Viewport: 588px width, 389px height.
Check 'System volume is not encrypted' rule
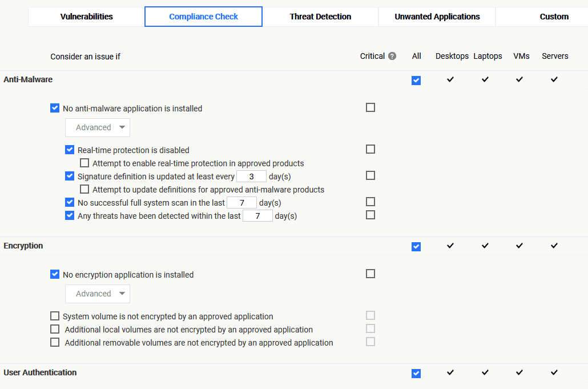tap(55, 315)
